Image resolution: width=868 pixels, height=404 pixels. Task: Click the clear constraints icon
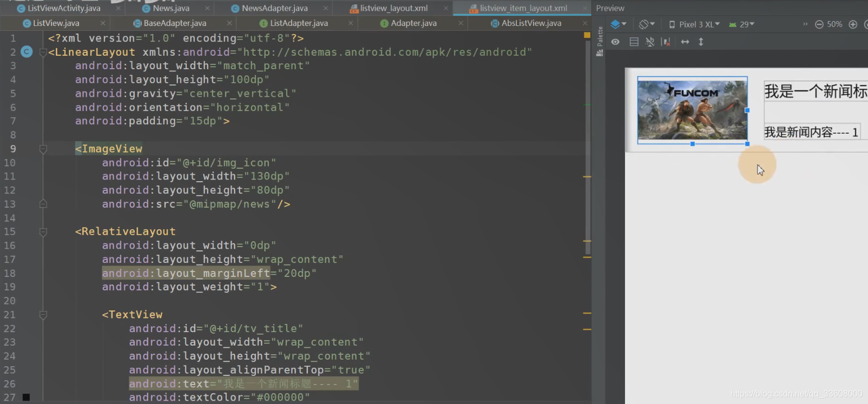click(666, 42)
